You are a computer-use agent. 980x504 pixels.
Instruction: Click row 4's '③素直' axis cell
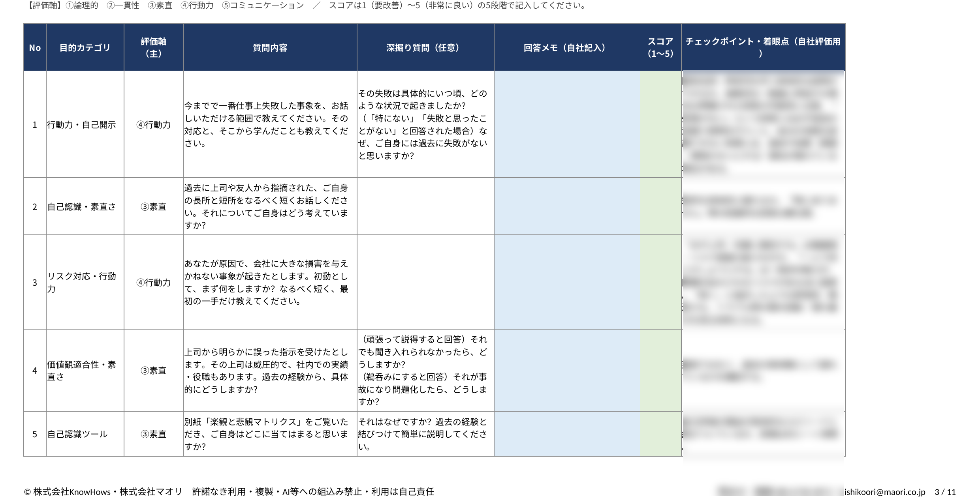[154, 370]
